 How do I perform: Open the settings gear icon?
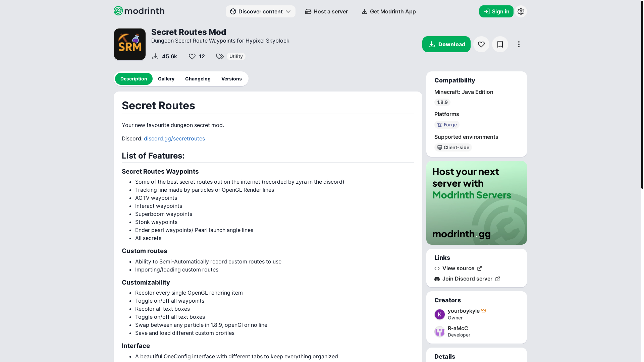(x=521, y=11)
